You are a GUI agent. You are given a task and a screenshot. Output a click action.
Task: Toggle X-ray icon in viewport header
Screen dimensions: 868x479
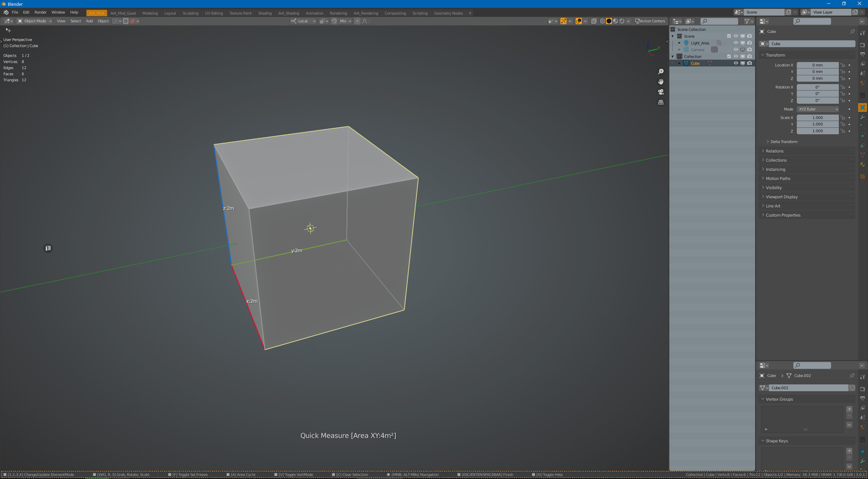[594, 21]
